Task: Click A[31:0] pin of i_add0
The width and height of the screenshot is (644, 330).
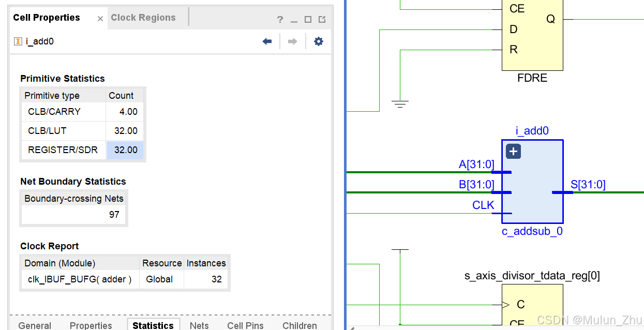Action: (476, 164)
